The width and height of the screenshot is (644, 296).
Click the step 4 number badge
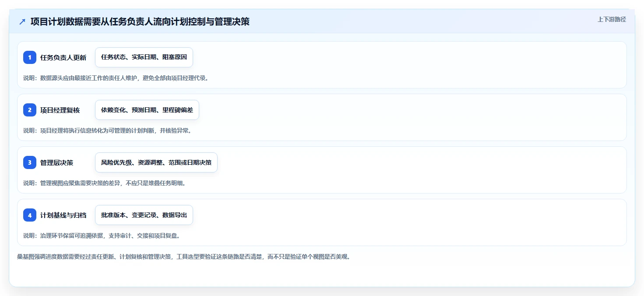(30, 215)
